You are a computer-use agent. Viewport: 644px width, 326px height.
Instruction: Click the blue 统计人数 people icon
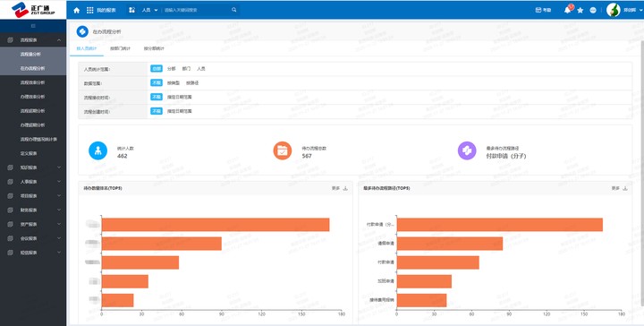tap(97, 150)
